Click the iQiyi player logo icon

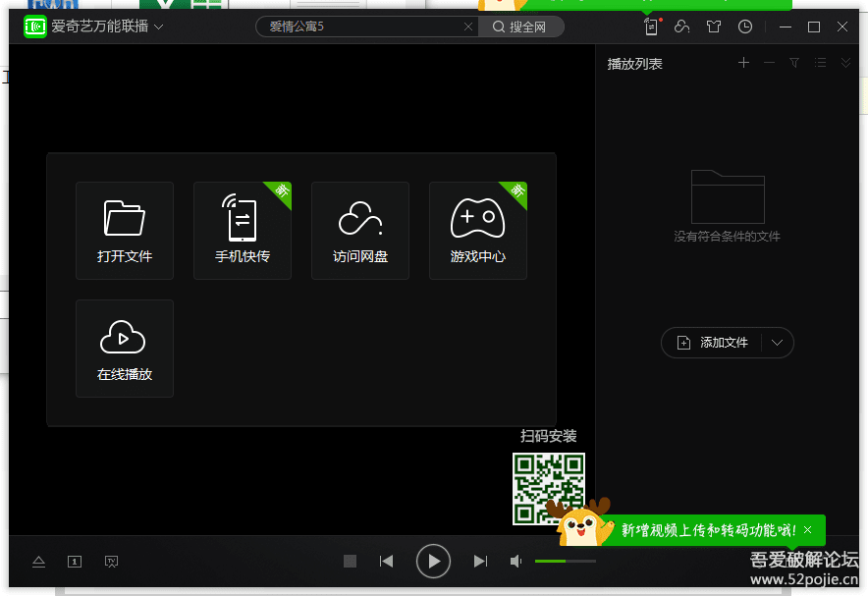coord(35,27)
